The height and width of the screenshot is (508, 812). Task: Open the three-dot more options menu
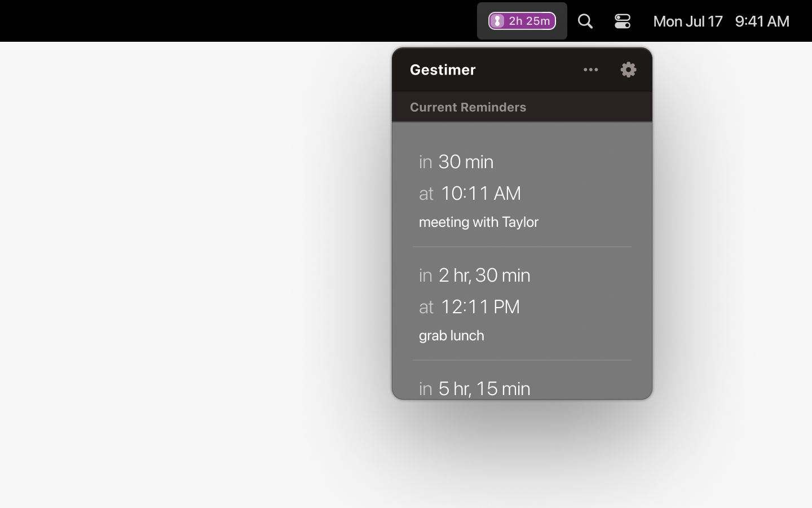pyautogui.click(x=590, y=70)
